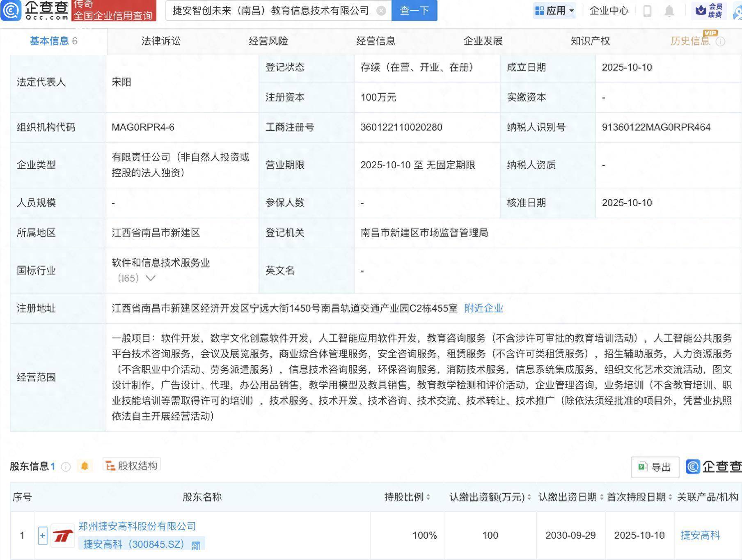
Task: Click the info circle icon next to 股东信息
Action: click(x=65, y=466)
